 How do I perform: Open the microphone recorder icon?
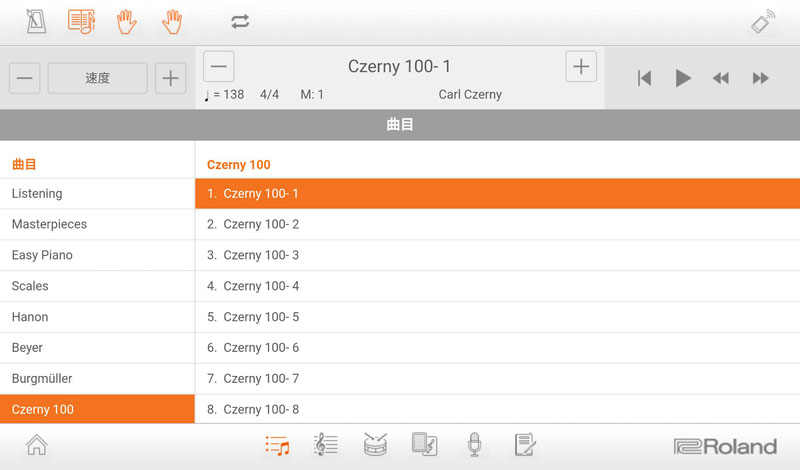[475, 445]
